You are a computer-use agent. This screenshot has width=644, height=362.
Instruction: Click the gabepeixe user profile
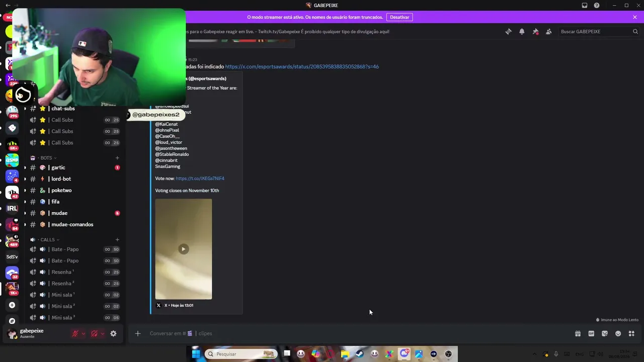tap(31, 333)
